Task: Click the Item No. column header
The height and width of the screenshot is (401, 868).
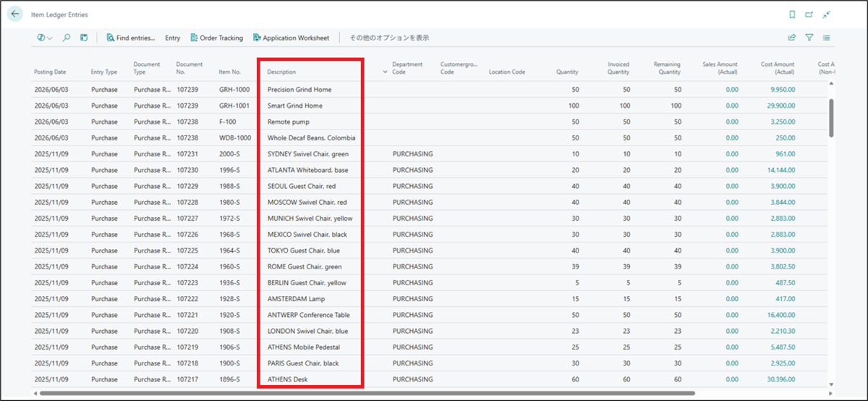Action: [x=231, y=72]
